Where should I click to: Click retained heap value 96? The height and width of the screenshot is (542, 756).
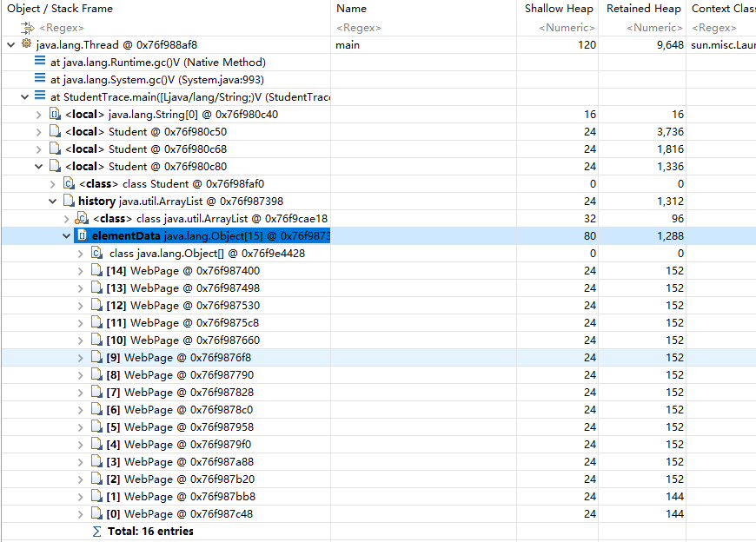click(x=678, y=218)
